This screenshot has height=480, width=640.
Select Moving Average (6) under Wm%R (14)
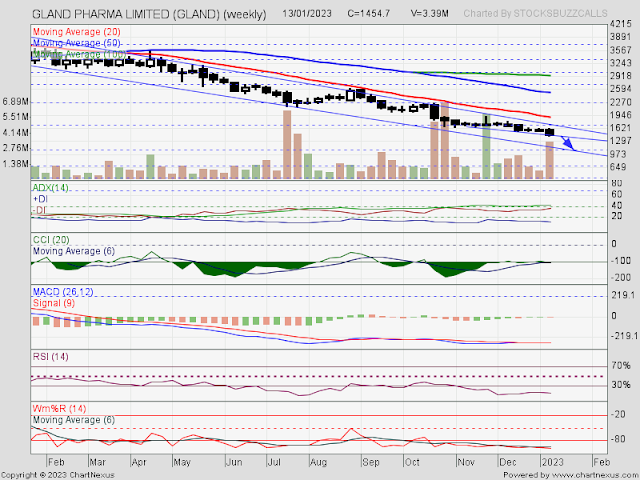[73, 420]
